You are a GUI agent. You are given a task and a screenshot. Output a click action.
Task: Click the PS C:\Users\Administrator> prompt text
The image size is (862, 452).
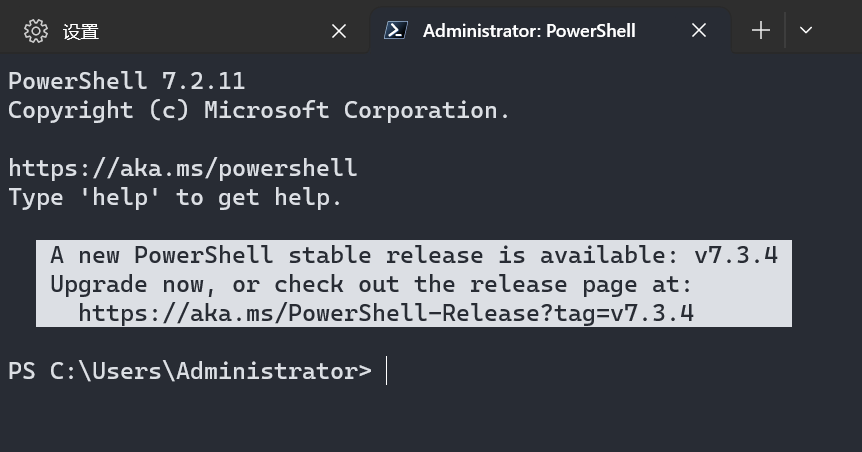coord(190,371)
